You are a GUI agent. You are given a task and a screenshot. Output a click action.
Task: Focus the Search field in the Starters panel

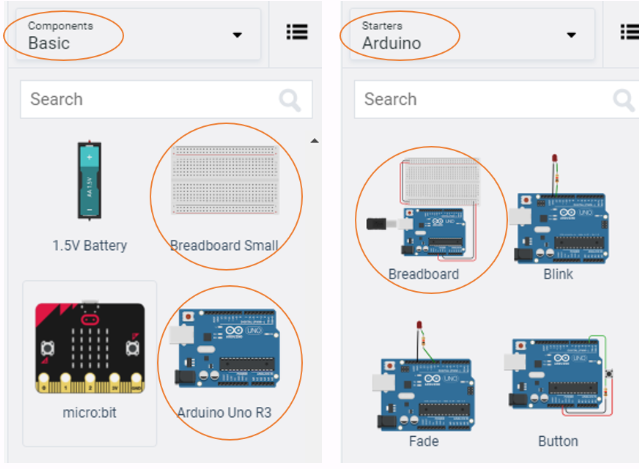[497, 99]
